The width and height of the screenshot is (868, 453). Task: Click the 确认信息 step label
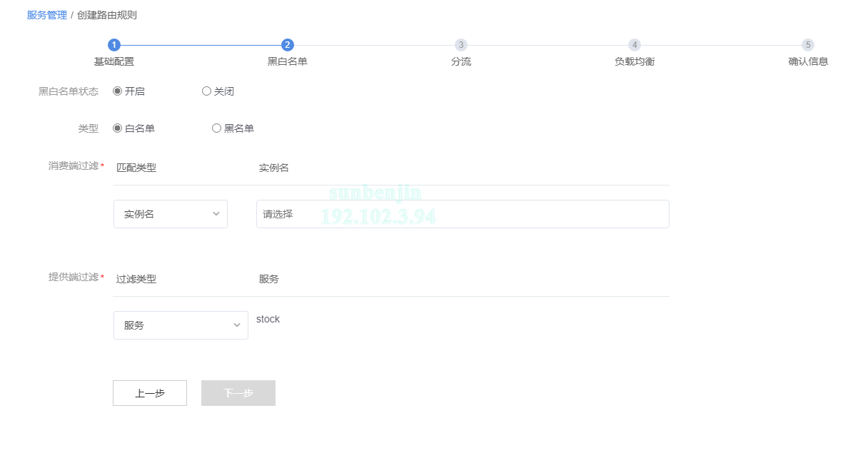808,61
